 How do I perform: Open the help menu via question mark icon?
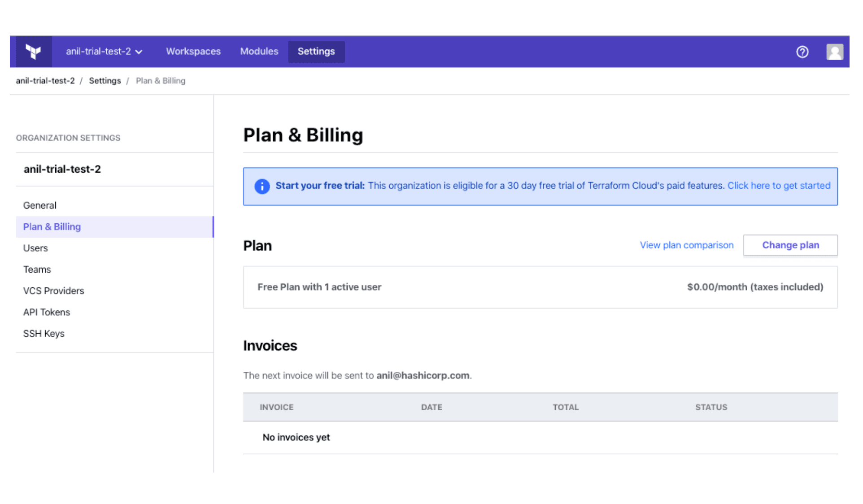[802, 52]
